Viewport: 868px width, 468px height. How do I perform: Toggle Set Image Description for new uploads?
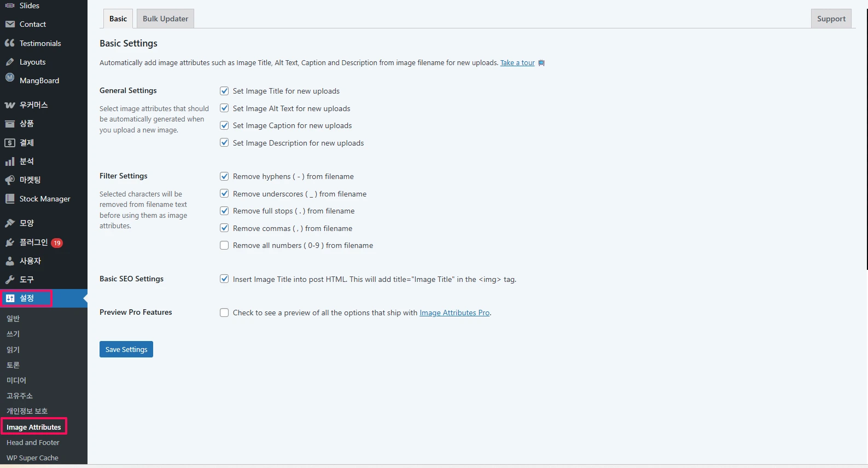pos(224,143)
